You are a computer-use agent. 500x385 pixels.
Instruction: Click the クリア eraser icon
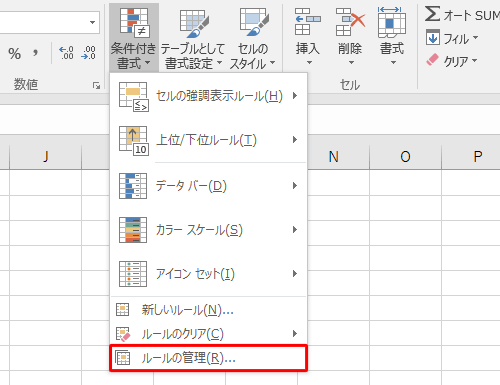pyautogui.click(x=433, y=60)
